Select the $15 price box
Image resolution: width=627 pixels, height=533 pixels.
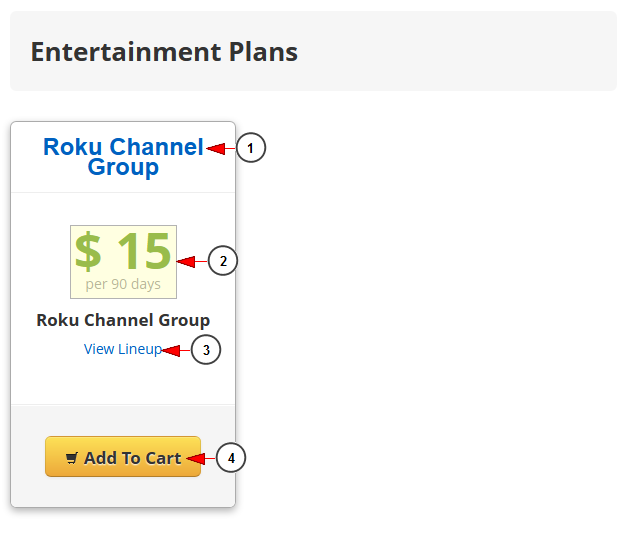[124, 262]
